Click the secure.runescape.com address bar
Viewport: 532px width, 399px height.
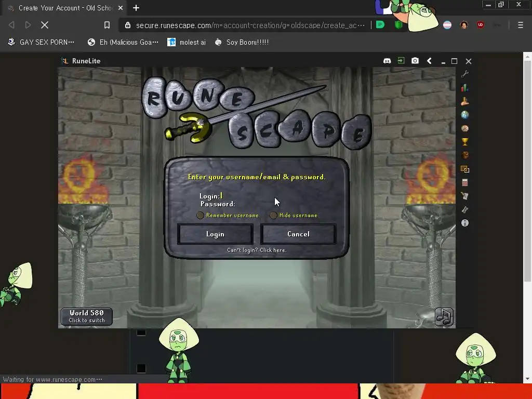click(250, 25)
